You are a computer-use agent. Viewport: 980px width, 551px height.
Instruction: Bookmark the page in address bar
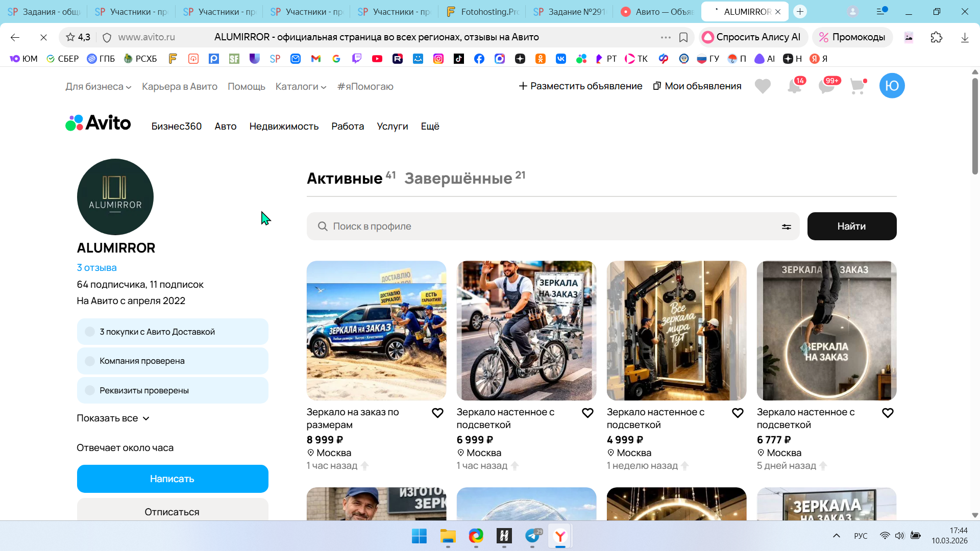click(683, 37)
